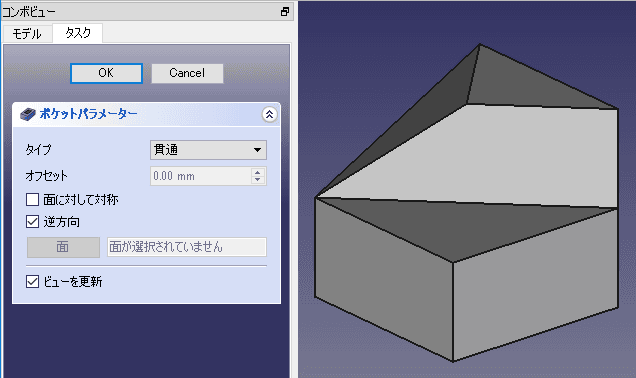Uncheck the 逆方向 checkbox

[x=32, y=221]
